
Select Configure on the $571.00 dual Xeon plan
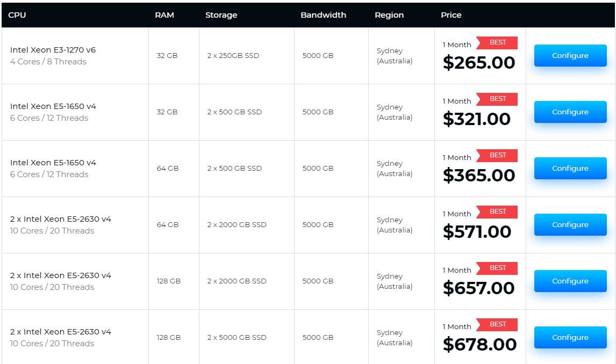click(x=570, y=224)
